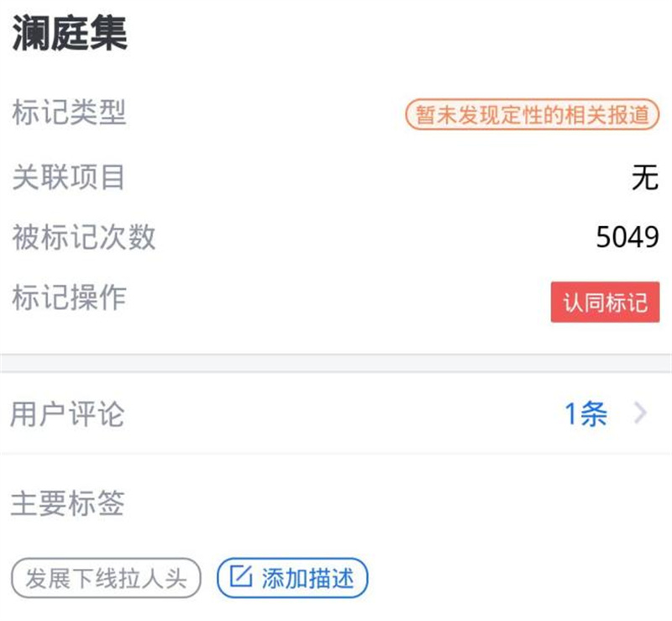Open the blue 1条 comments link
The width and height of the screenshot is (672, 621).
tap(585, 413)
